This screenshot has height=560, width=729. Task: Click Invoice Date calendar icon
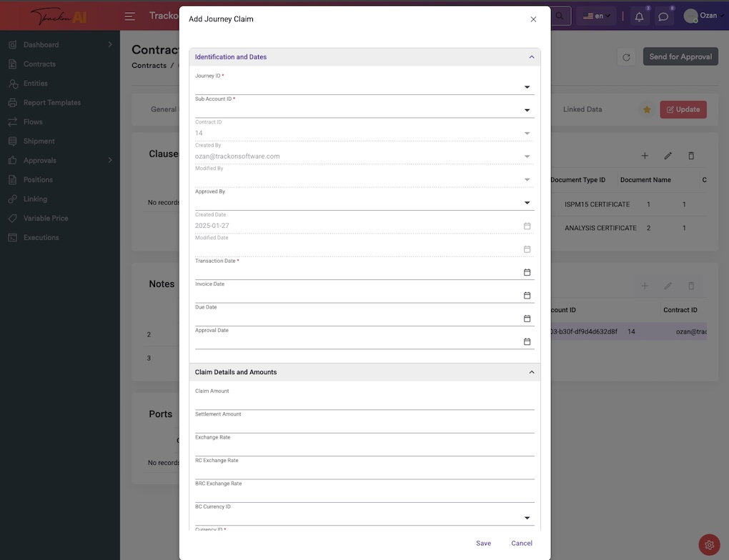527,295
